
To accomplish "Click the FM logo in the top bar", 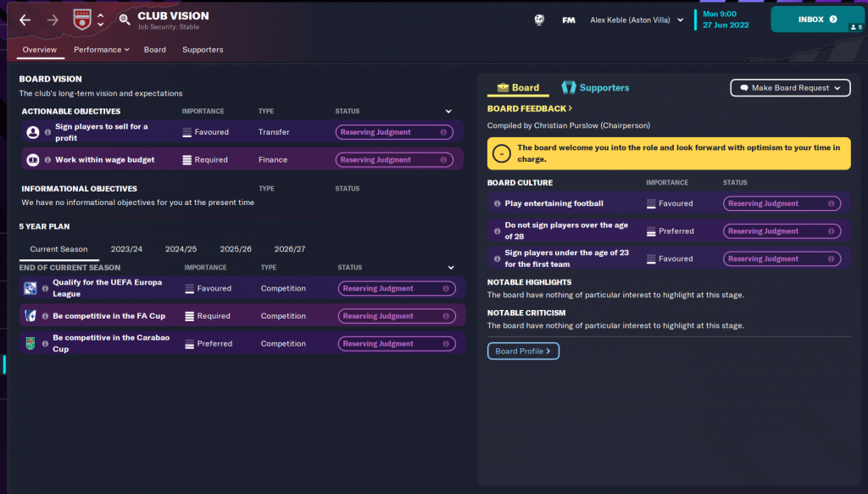I will click(x=568, y=19).
